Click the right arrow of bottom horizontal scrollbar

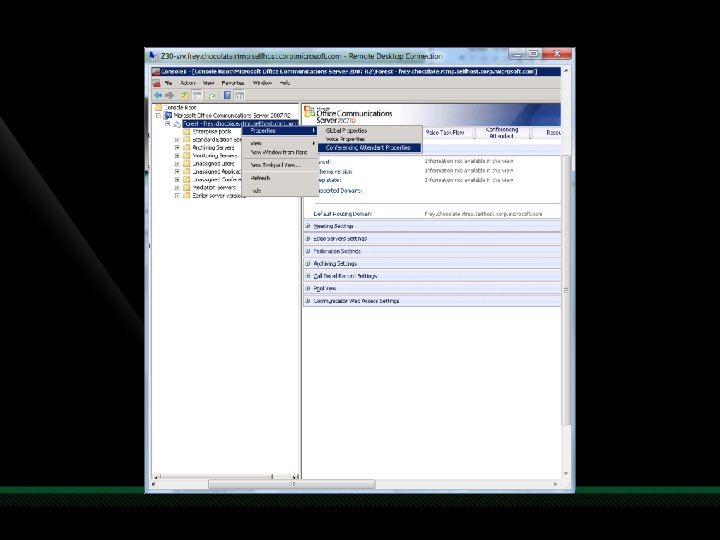556,484
